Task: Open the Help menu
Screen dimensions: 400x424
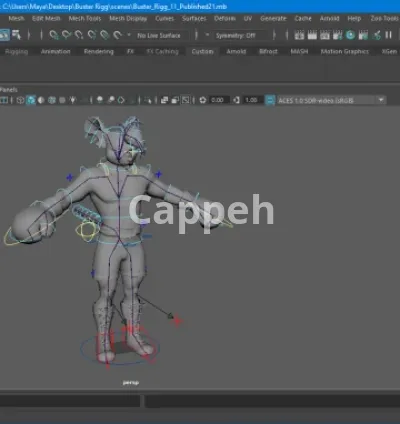Action: pos(354,19)
